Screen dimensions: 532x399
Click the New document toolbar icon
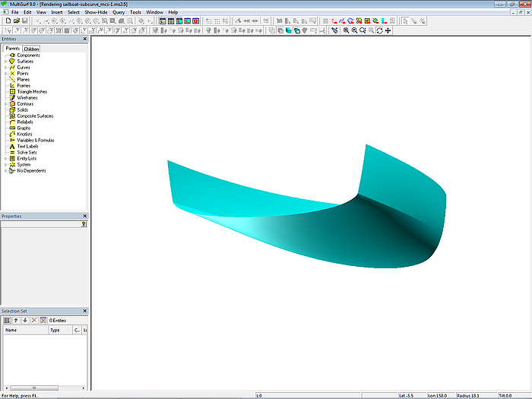click(8, 21)
